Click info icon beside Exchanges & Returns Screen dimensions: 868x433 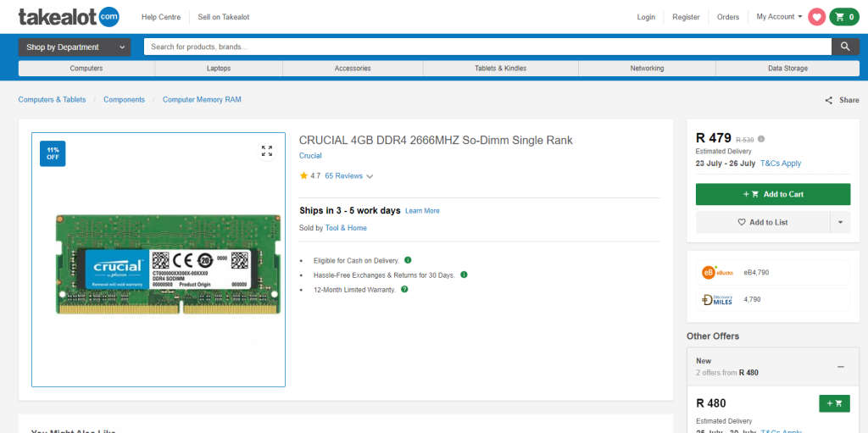coord(464,274)
